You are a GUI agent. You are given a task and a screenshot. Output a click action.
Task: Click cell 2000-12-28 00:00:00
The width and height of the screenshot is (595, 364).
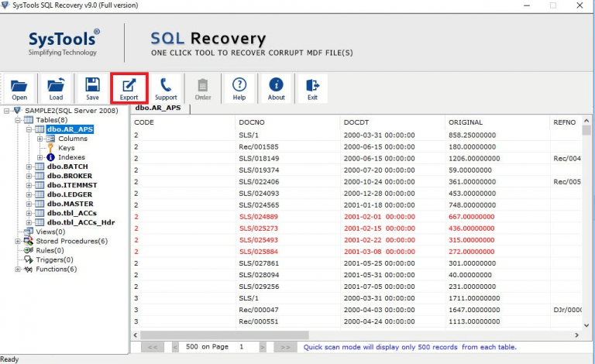click(379, 194)
